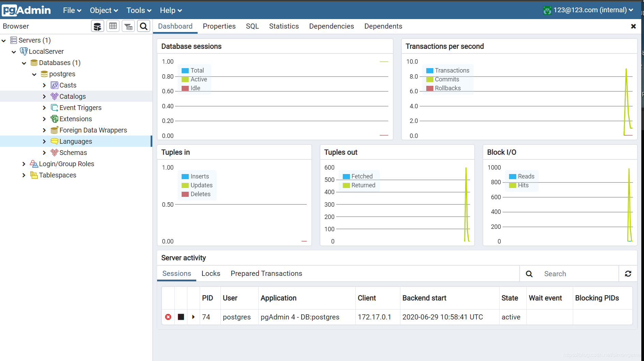The width and height of the screenshot is (644, 361).
Task: Click the Servers group icon
Action: point(14,40)
